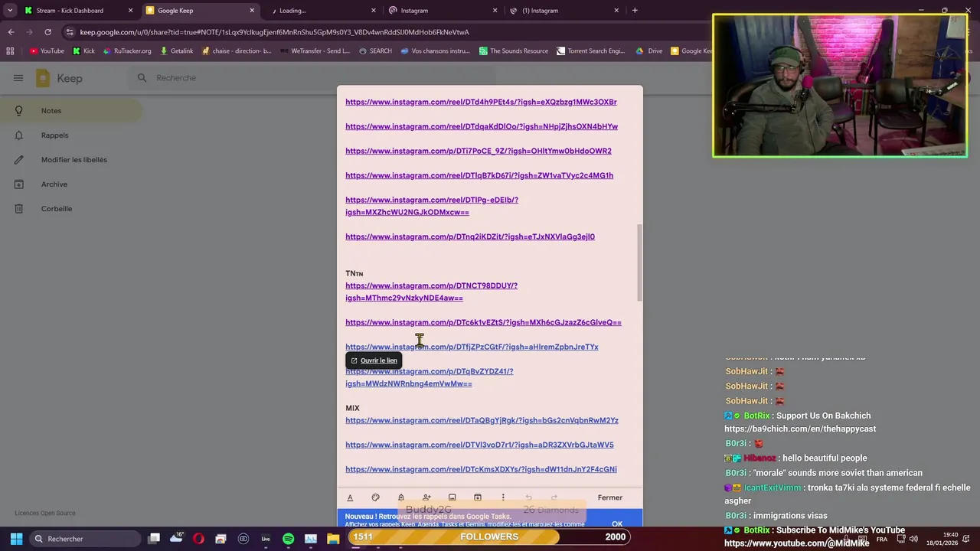
Task: Open the RuTracker.org bookmark
Action: pyautogui.click(x=127, y=51)
